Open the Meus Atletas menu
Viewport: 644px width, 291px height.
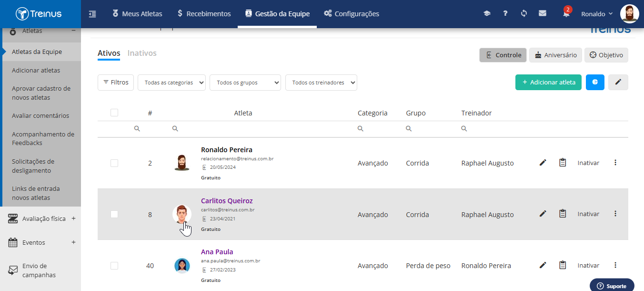click(137, 14)
